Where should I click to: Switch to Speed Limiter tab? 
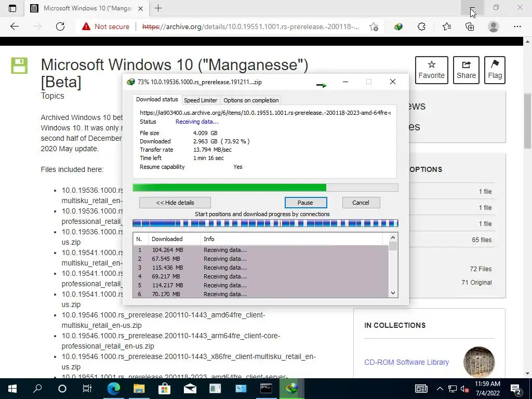point(201,100)
